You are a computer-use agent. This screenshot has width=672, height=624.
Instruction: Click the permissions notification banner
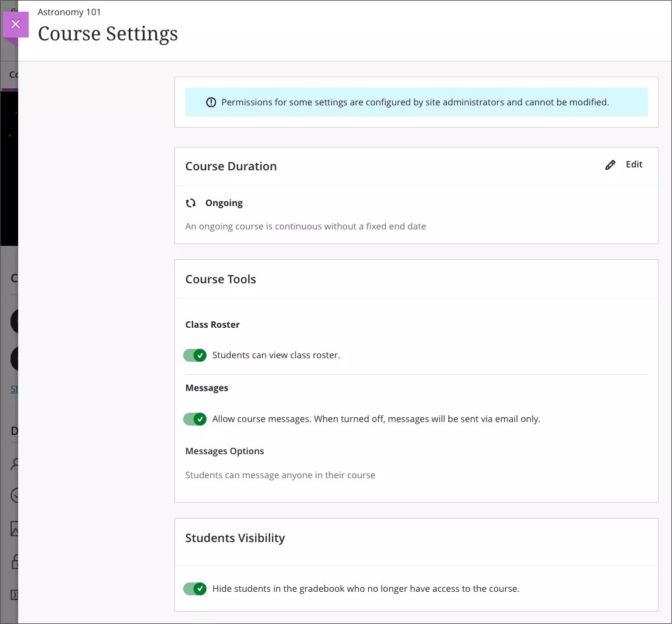(x=417, y=102)
